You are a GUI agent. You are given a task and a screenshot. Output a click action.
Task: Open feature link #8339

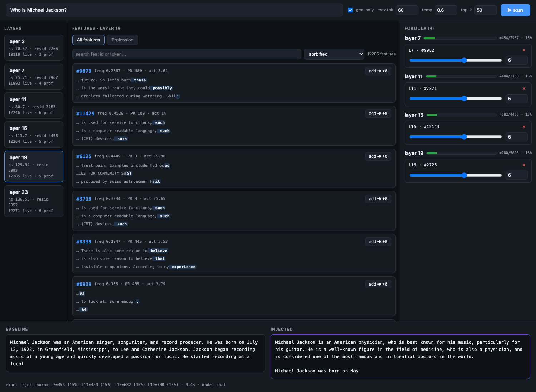[x=84, y=242]
